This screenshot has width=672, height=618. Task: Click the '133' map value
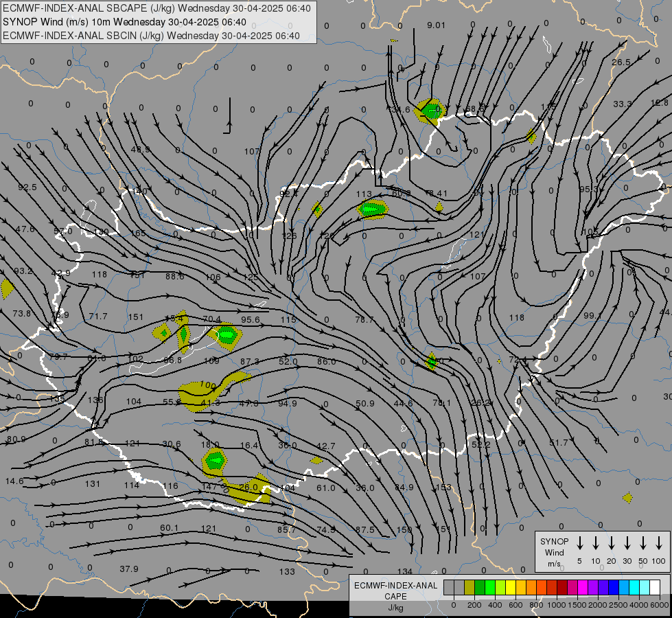coord(287,571)
